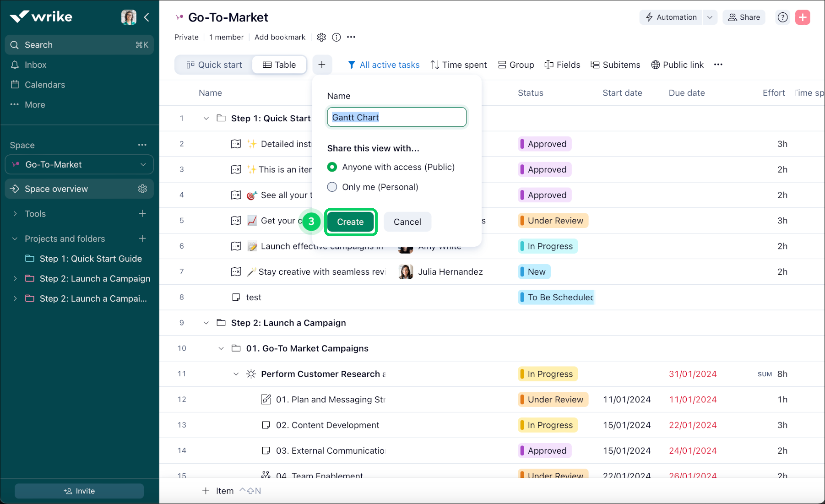This screenshot has height=504, width=825.
Task: Collapse the Step 1: Quick Start section
Action: (206, 118)
